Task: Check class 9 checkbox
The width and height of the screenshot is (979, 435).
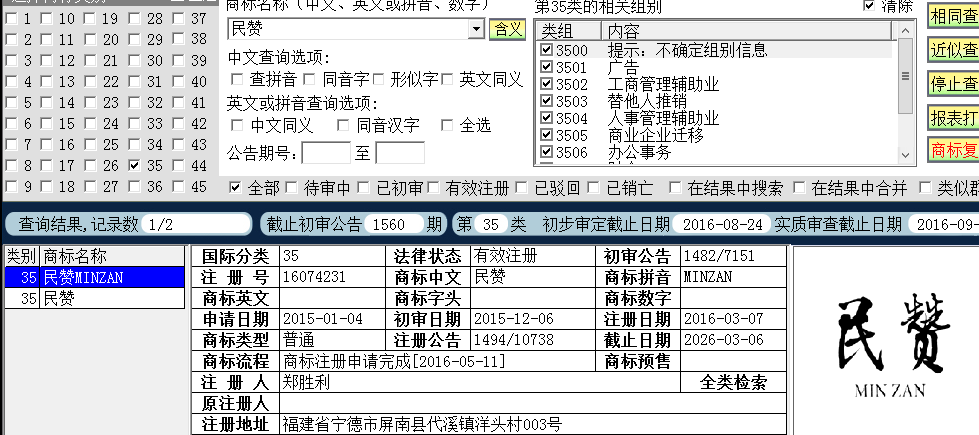Action: (x=11, y=187)
